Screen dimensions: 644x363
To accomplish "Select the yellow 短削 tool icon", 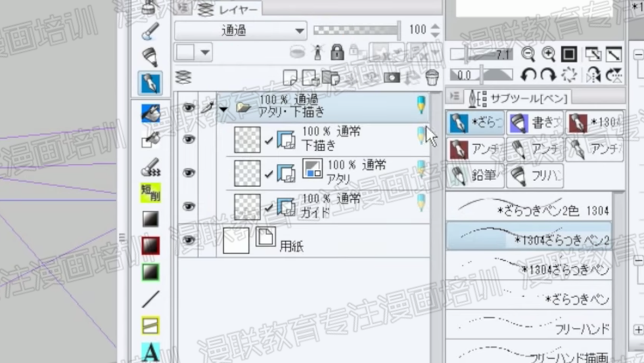I will click(150, 192).
